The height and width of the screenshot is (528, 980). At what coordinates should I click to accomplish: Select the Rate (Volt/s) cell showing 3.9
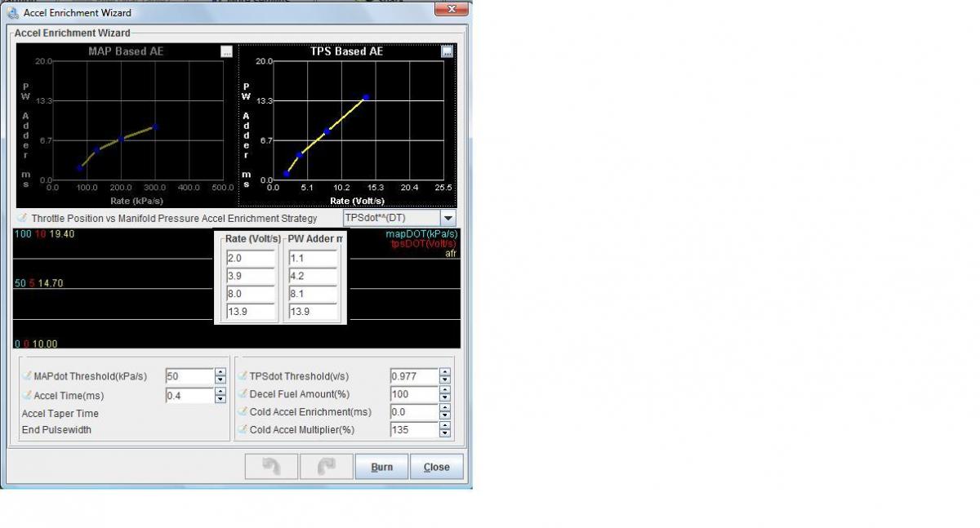(x=251, y=276)
